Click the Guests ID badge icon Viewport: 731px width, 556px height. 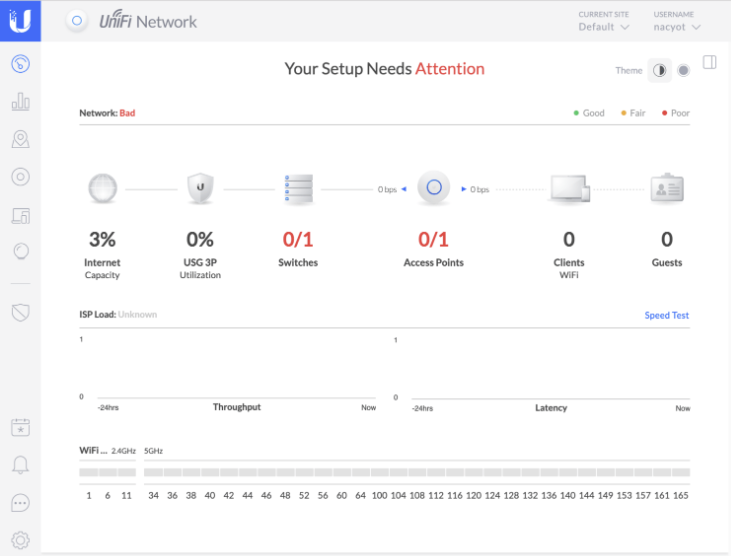pos(667,188)
